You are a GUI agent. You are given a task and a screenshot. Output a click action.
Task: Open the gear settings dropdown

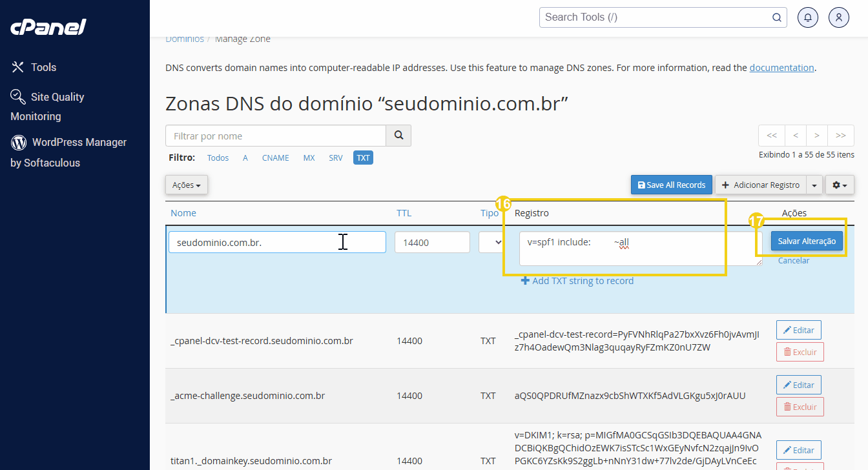pyautogui.click(x=840, y=185)
